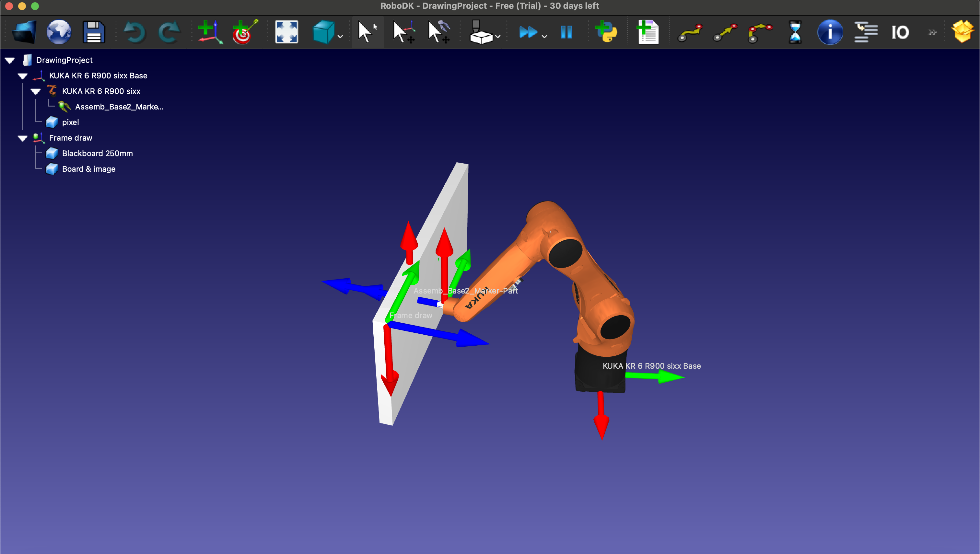This screenshot has width=980, height=554.
Task: Collapse the KUKA KR 6 R900 sixx robot node
Action: point(36,92)
